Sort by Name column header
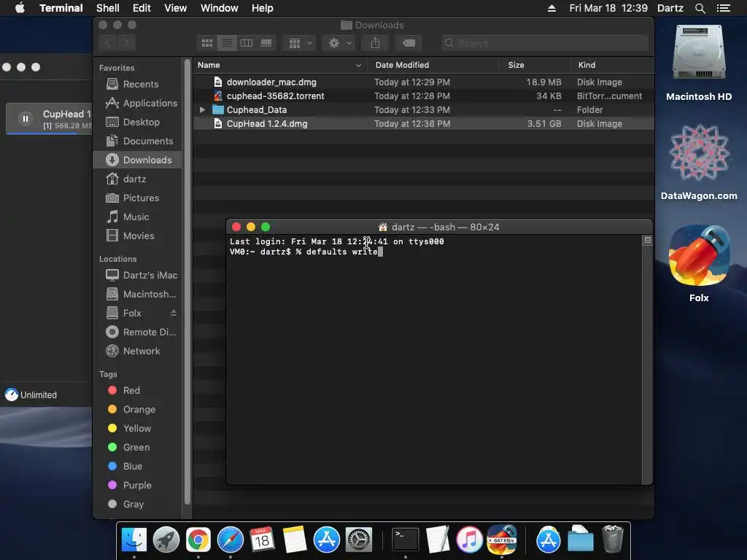The width and height of the screenshot is (747, 560). point(279,65)
